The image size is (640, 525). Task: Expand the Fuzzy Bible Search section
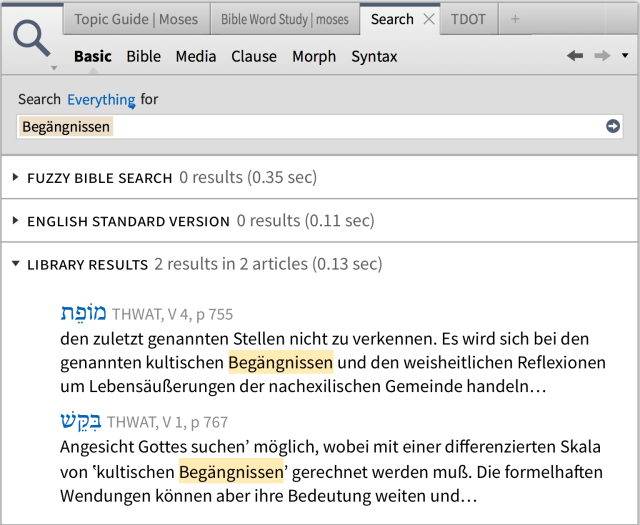click(16, 178)
